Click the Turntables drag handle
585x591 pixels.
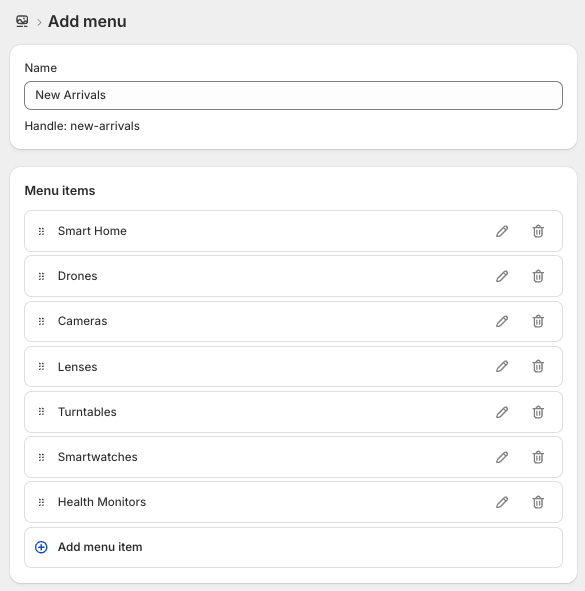[41, 412]
